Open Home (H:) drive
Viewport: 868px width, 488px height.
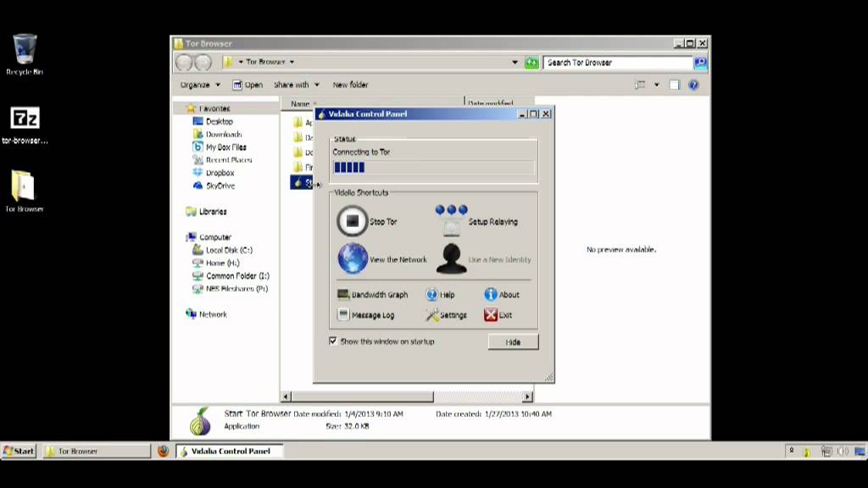click(x=216, y=263)
